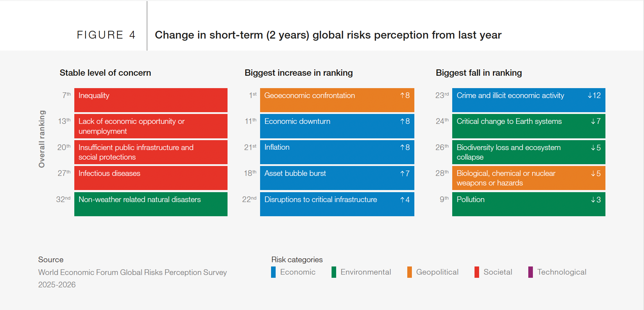Click the up arrow on Disruptions to critical infrastructure

pyautogui.click(x=402, y=200)
